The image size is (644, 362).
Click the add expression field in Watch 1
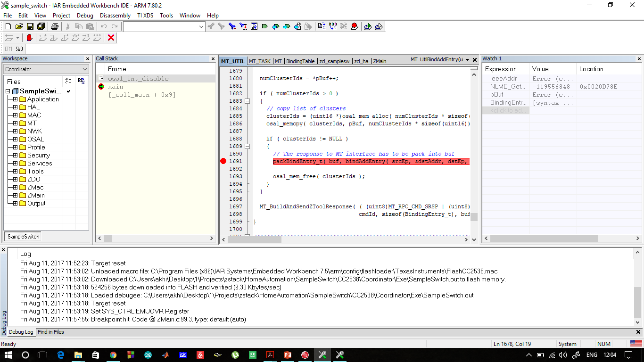505,111
